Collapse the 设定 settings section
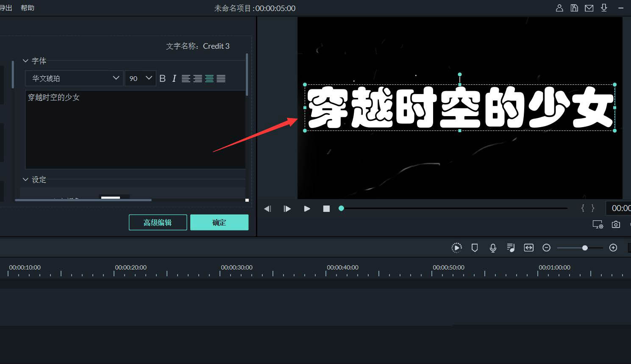 coord(25,179)
